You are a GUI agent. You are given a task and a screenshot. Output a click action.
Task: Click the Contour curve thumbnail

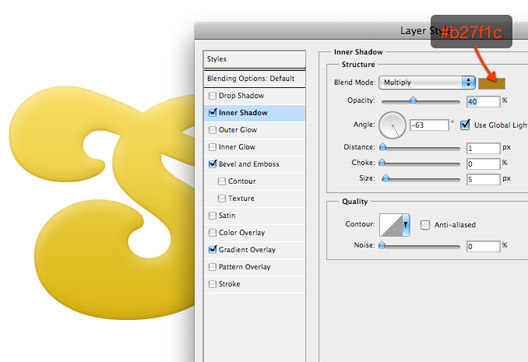391,225
